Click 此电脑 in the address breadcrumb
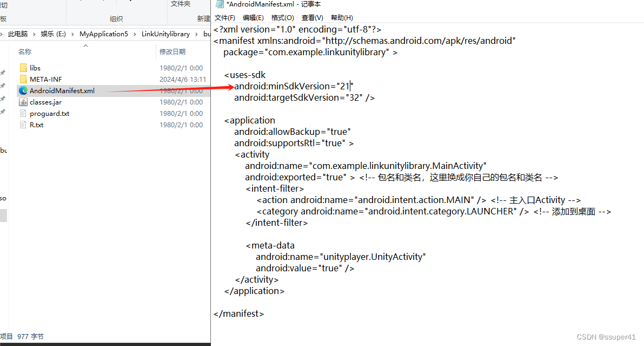This screenshot has height=346, width=644. click(18, 34)
